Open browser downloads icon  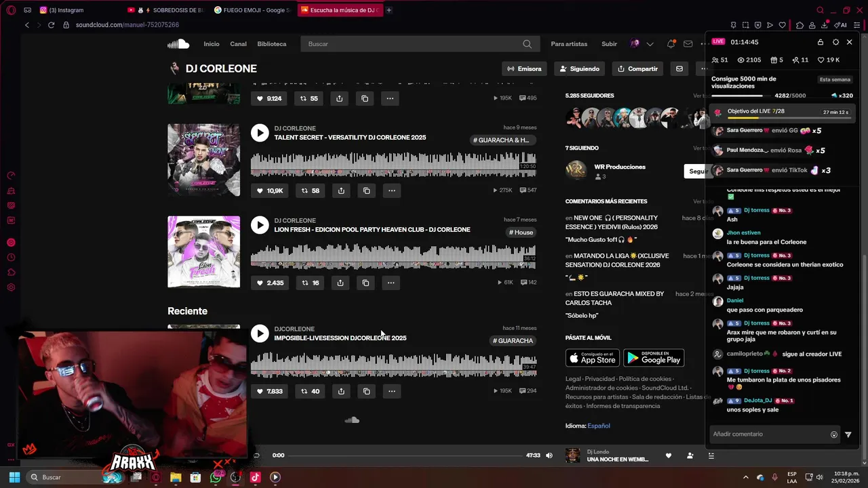pyautogui.click(x=825, y=25)
